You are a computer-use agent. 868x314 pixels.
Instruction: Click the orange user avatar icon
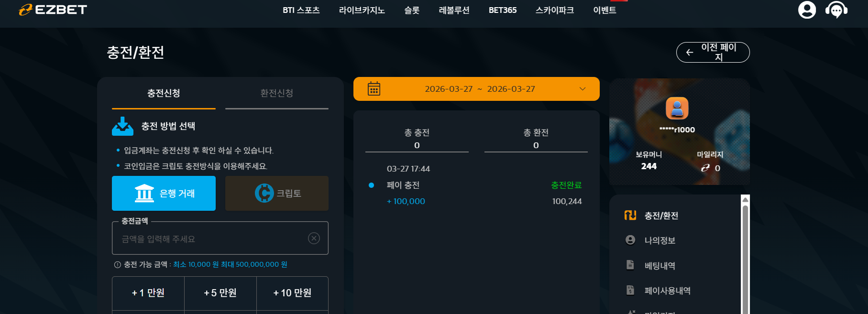[677, 108]
